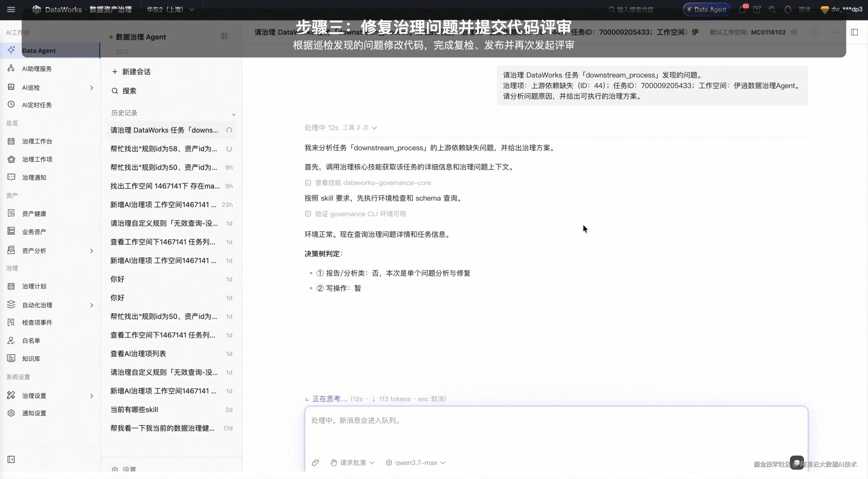Open the default workspace gear settings
This screenshot has height=479, width=868.
coord(794,32)
